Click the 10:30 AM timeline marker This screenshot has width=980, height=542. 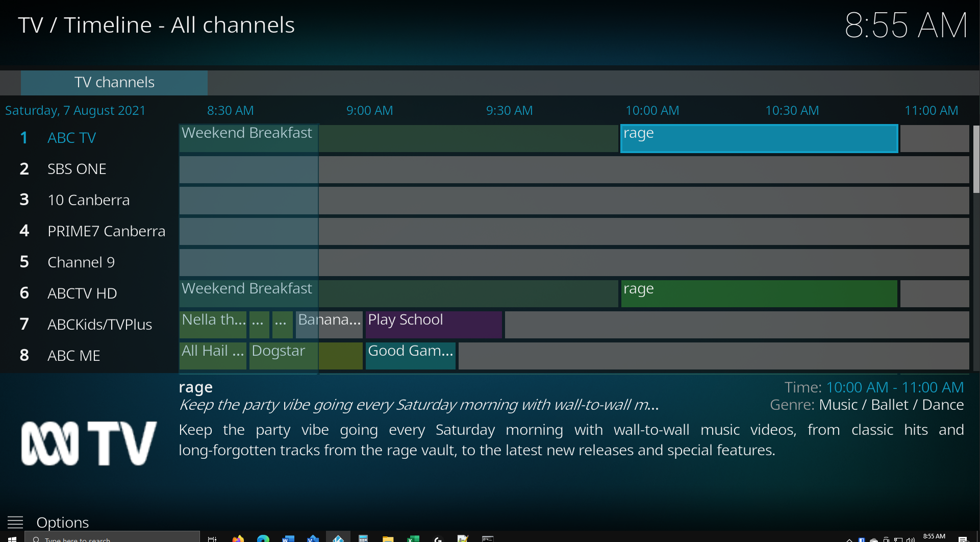pos(792,111)
